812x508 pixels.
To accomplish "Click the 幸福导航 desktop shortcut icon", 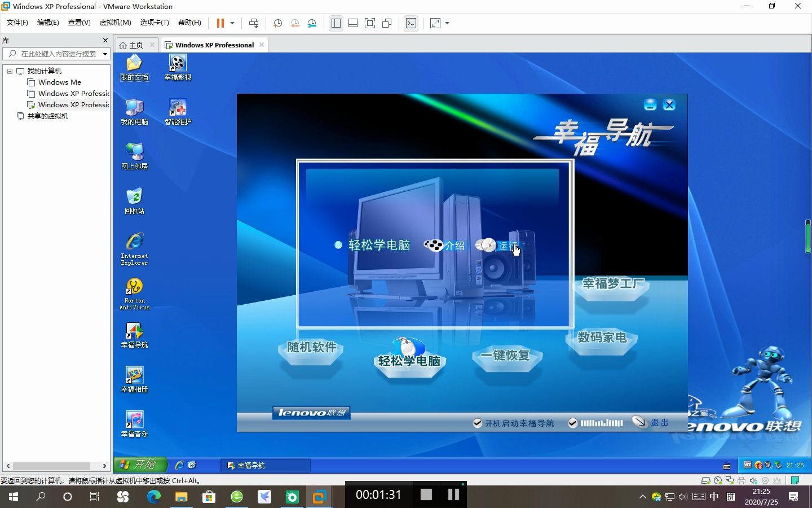I will click(134, 335).
